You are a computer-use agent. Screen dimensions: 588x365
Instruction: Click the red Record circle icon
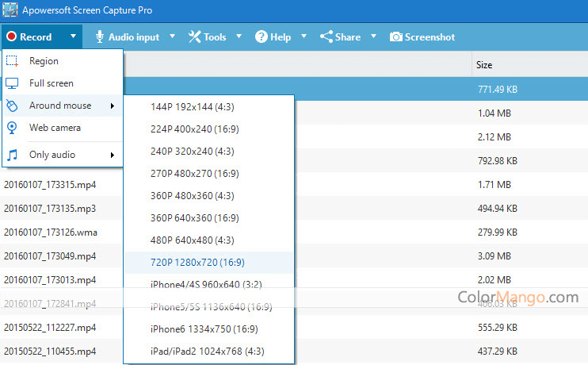click(12, 36)
